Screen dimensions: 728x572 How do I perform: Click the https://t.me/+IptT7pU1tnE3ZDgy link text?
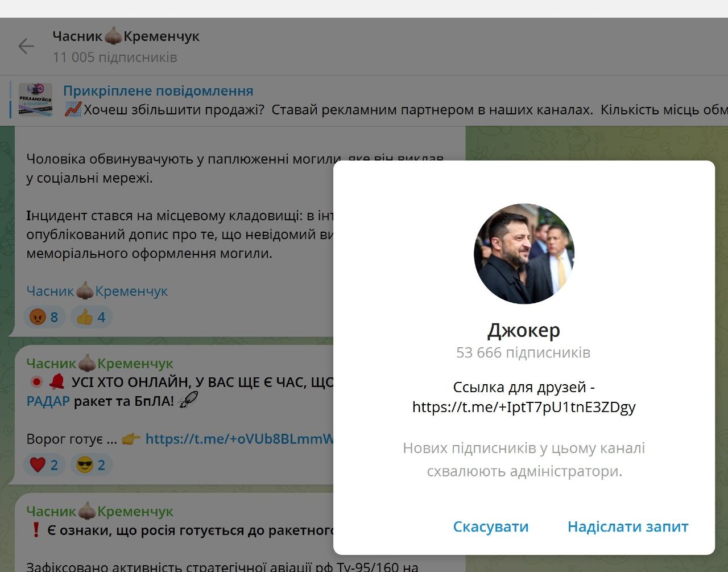pyautogui.click(x=524, y=407)
